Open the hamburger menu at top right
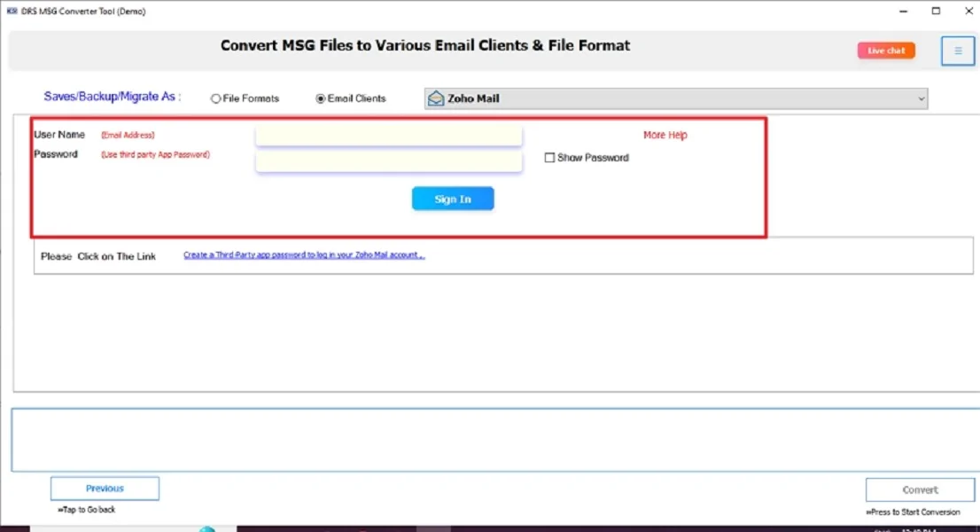 pyautogui.click(x=957, y=51)
